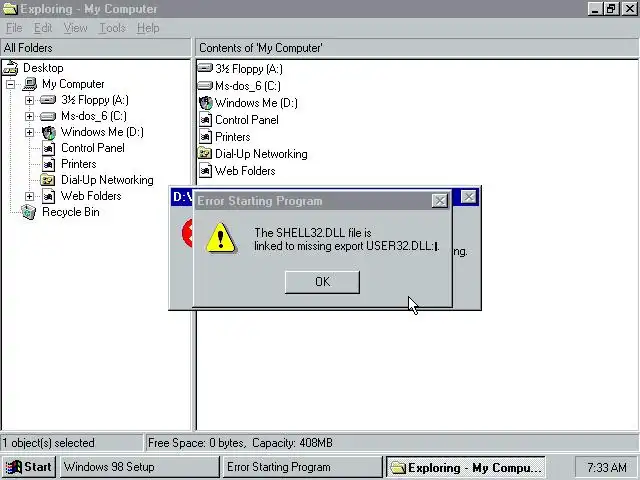
Task: Select My Computer icon in folder tree
Action: [x=30, y=84]
